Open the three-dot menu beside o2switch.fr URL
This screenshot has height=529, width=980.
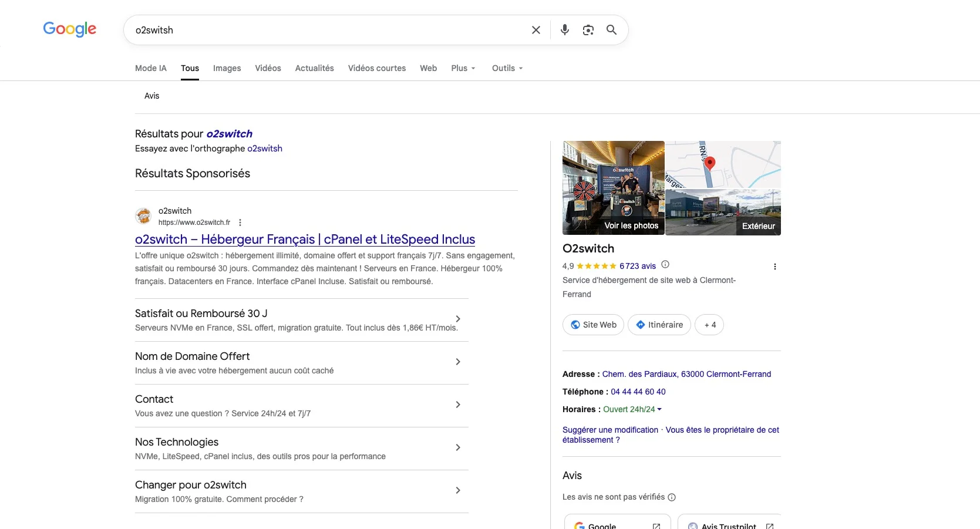tap(240, 223)
